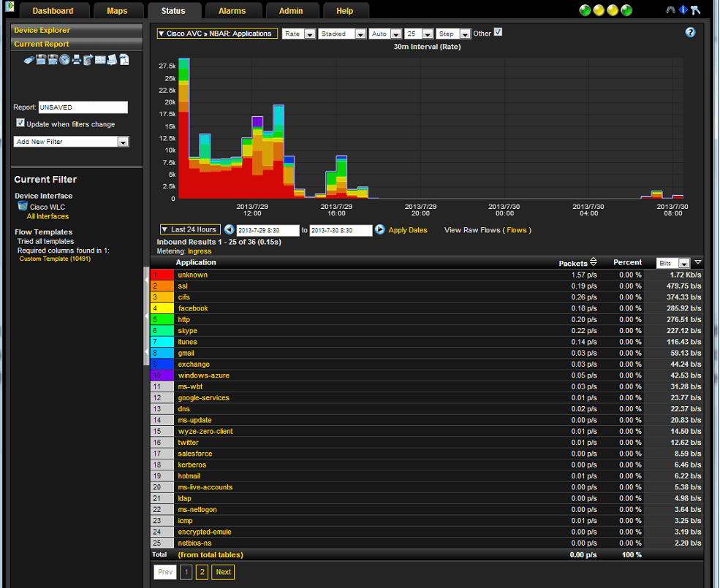Screen dimensions: 720x588
Task: Open the salesforce application link
Action: tap(195, 454)
